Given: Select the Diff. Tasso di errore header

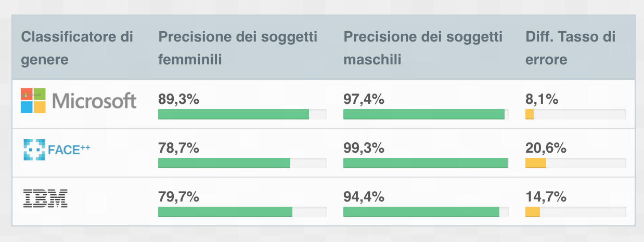Looking at the screenshot, I should click(x=571, y=48).
